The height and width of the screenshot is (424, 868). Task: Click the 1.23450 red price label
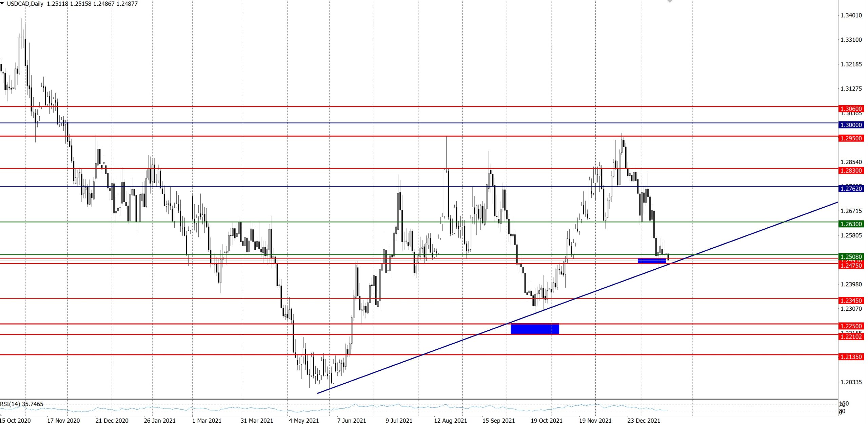tap(851, 301)
